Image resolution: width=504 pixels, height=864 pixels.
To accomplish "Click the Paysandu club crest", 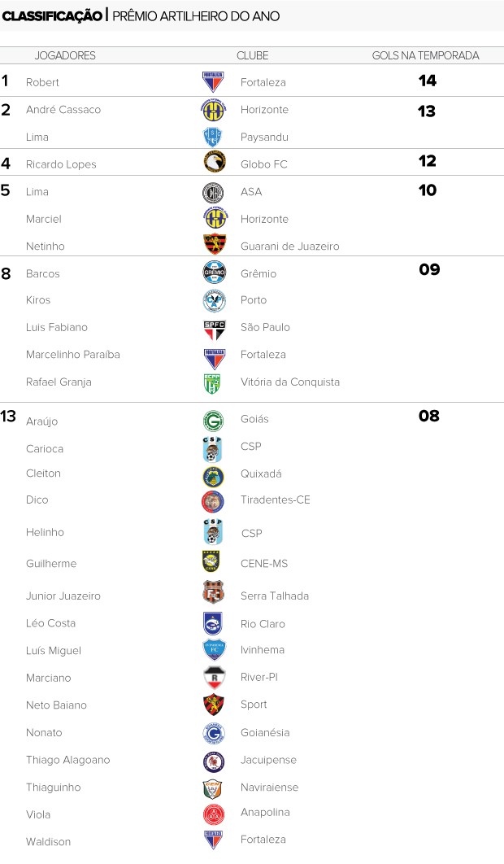I will pyautogui.click(x=213, y=136).
